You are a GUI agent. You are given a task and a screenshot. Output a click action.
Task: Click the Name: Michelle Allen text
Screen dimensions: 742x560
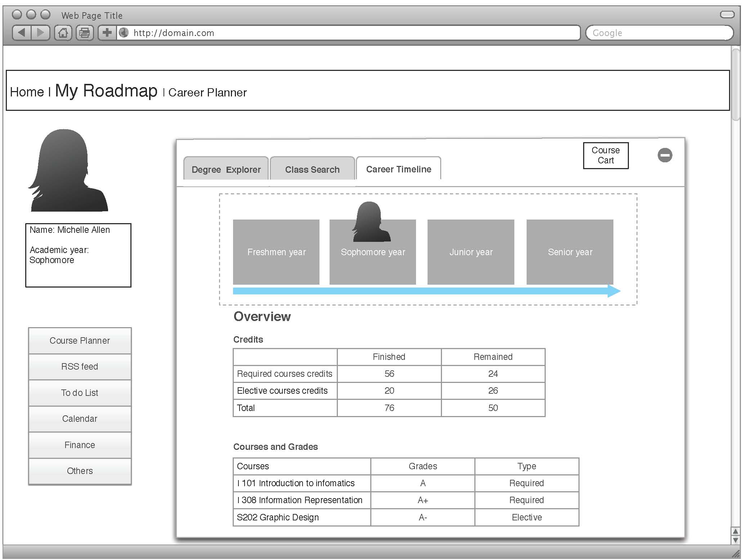click(x=70, y=230)
